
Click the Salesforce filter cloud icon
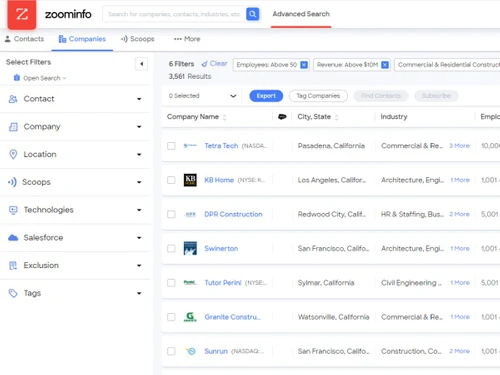[13, 238]
